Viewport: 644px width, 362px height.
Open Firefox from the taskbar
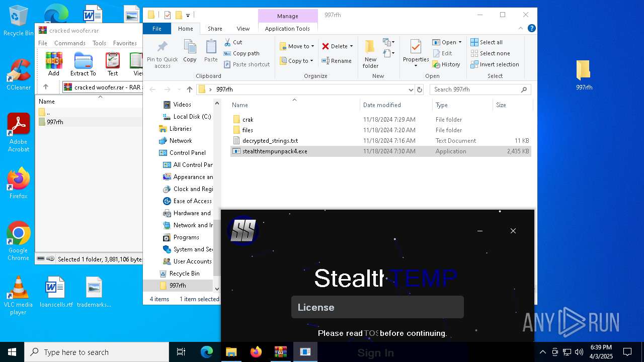point(256,352)
